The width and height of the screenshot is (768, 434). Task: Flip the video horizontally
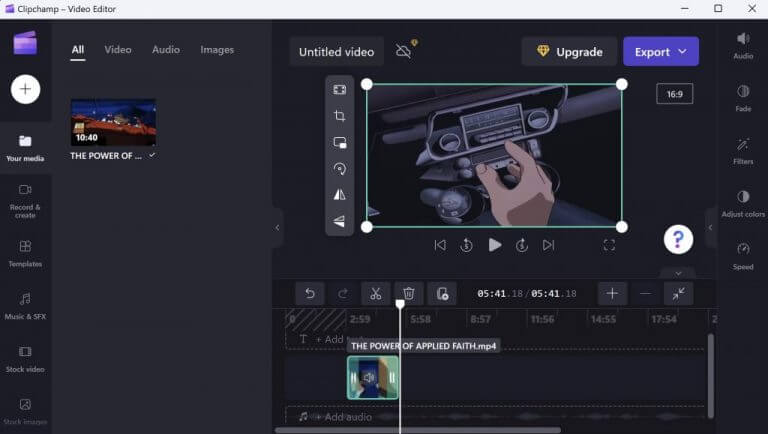point(340,195)
